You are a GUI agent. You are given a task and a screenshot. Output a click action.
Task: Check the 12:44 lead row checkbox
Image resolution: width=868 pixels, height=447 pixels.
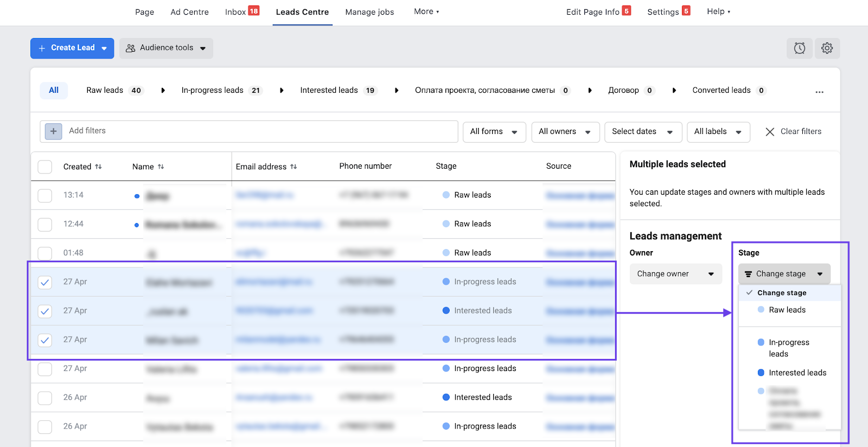tap(45, 224)
